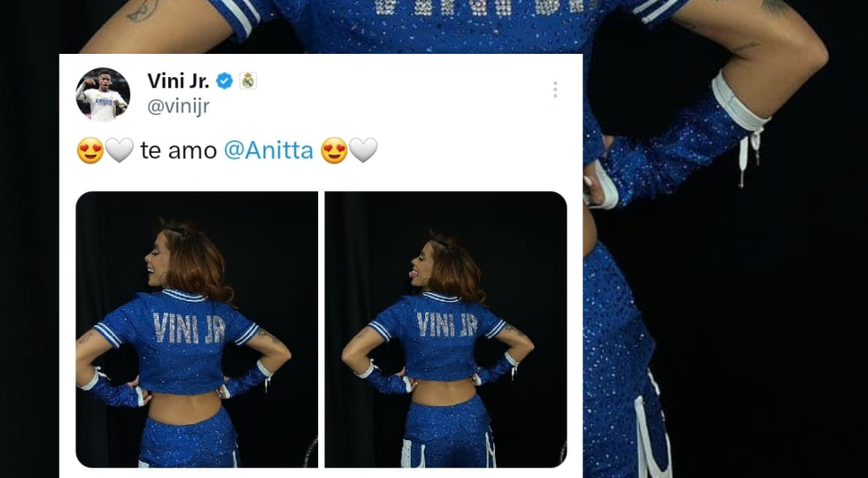868x478 pixels.
Task: Open the right photo with tongue out
Action: pos(446,329)
